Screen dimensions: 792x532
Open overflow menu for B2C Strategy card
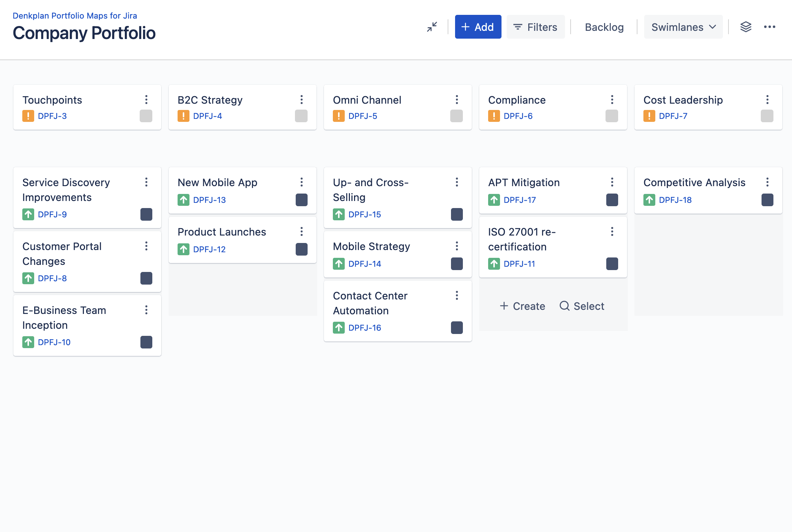[x=302, y=100]
